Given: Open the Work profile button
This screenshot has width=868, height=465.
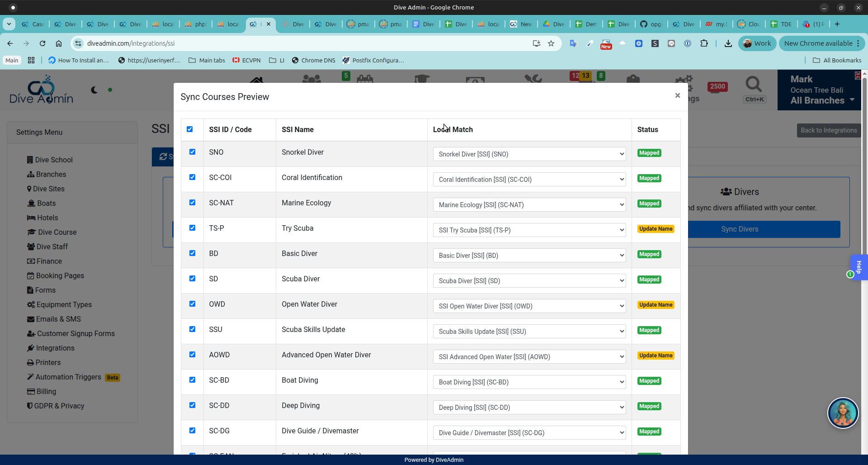Looking at the screenshot, I should tap(757, 43).
